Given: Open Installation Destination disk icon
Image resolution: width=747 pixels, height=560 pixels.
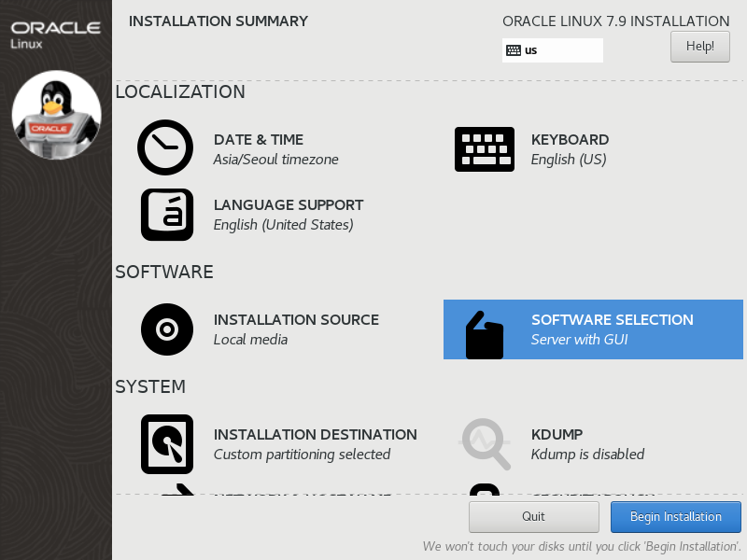Looking at the screenshot, I should 167,444.
